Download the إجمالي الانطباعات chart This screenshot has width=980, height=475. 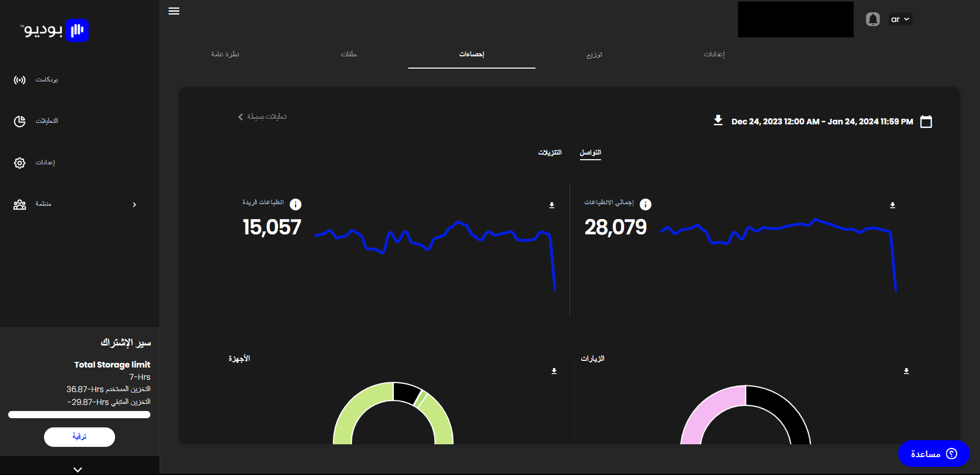[893, 205]
